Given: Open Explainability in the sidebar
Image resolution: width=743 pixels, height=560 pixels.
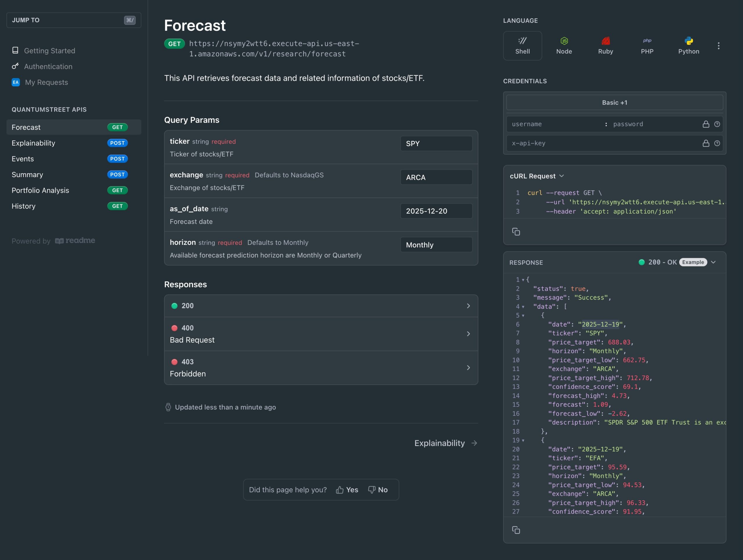Looking at the screenshot, I should (x=33, y=143).
